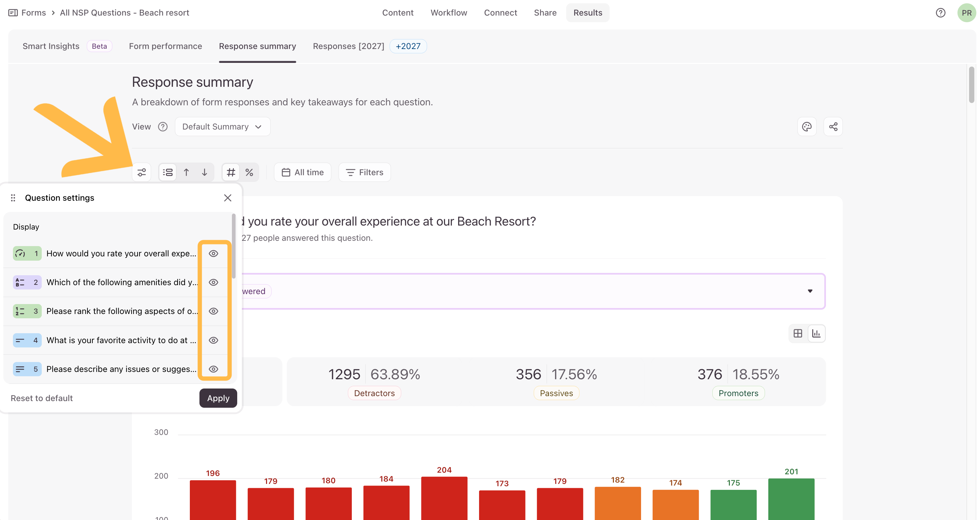This screenshot has width=980, height=520.
Task: Hide question 1 with eye icon
Action: tap(213, 253)
